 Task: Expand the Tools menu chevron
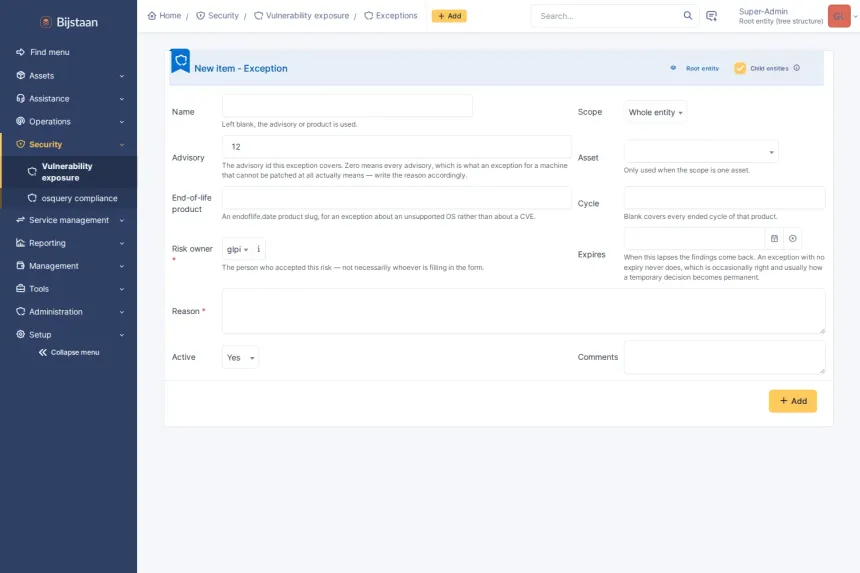click(x=122, y=290)
